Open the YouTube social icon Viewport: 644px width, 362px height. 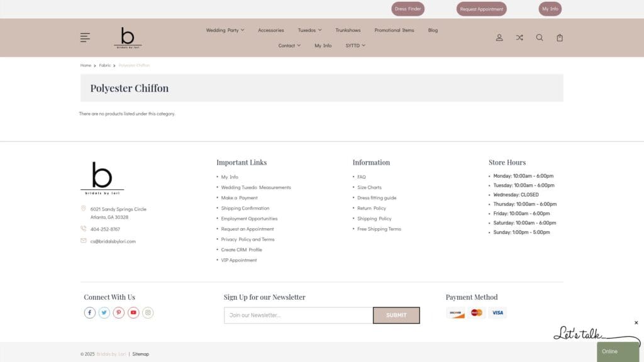pyautogui.click(x=133, y=313)
